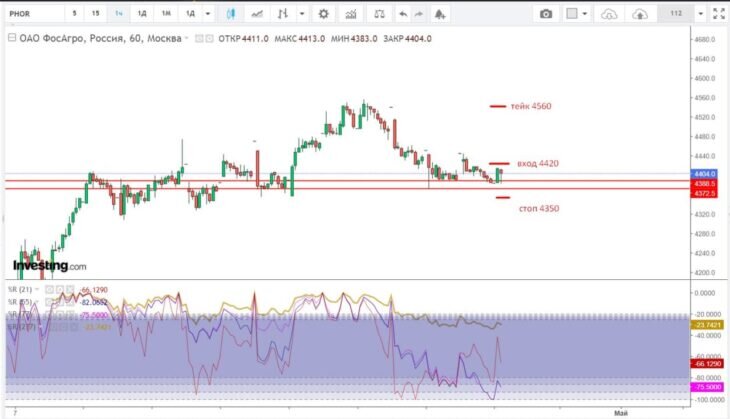
Task: Take a chart snapshot with camera
Action: tap(546, 14)
